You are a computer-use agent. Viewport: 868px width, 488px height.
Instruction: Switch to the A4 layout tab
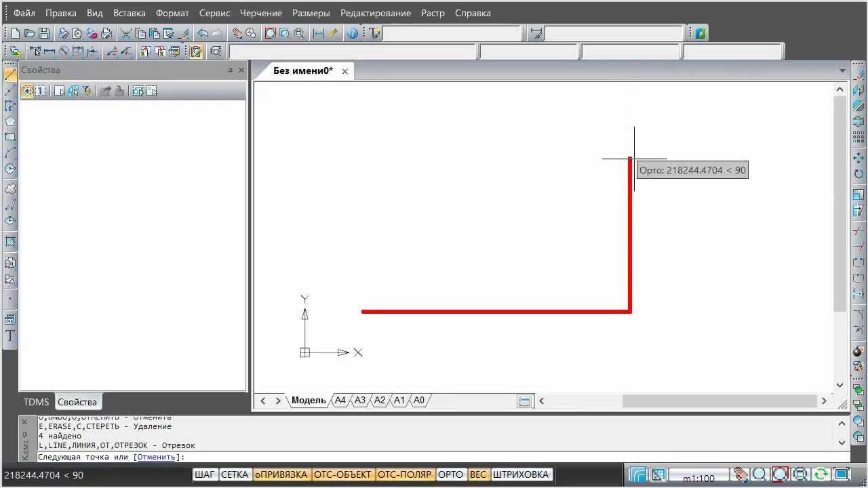coord(340,401)
